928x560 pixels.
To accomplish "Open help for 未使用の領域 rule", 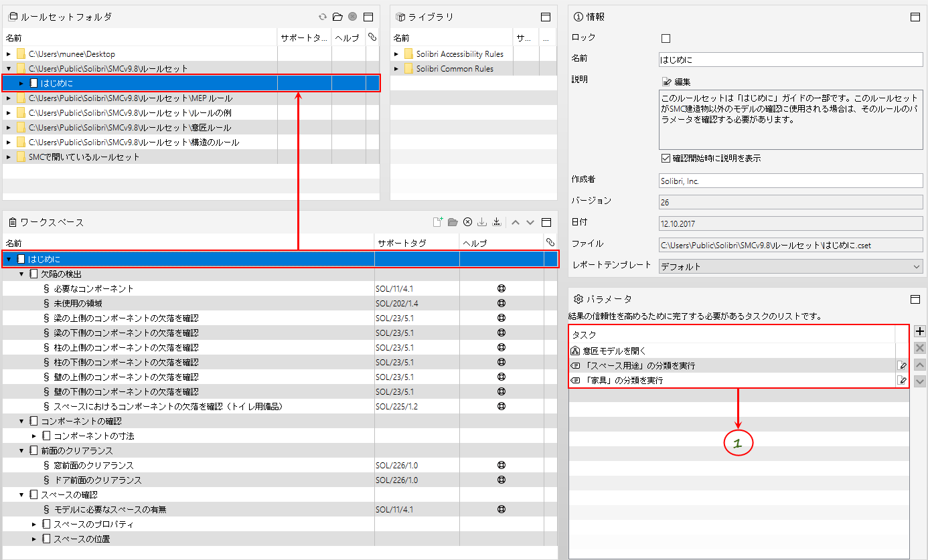I will pyautogui.click(x=501, y=303).
